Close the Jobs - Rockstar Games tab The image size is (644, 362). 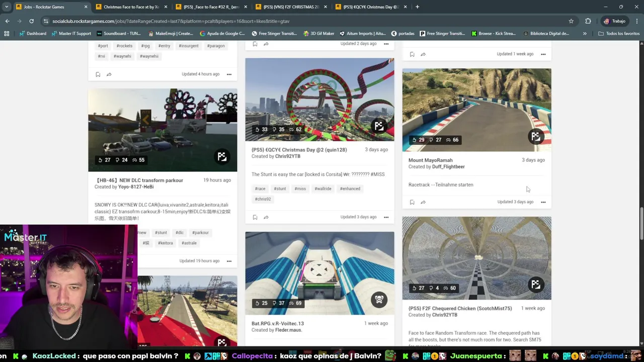pyautogui.click(x=86, y=7)
